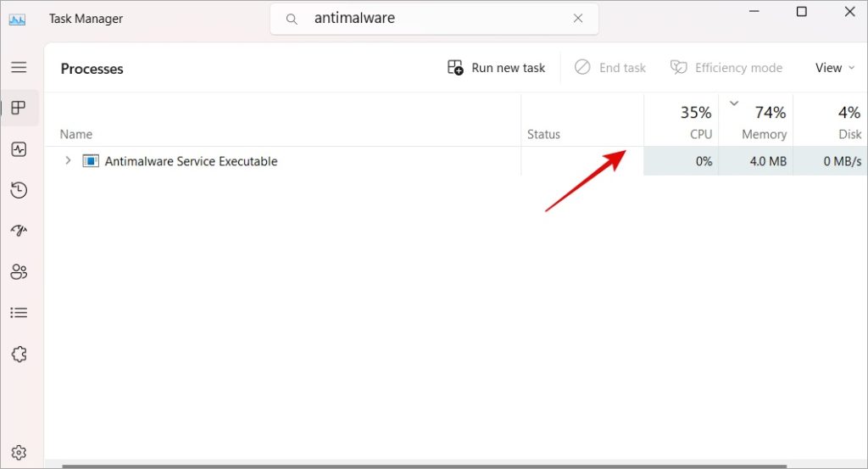Open the Details page in sidebar
The height and width of the screenshot is (469, 868).
19,312
